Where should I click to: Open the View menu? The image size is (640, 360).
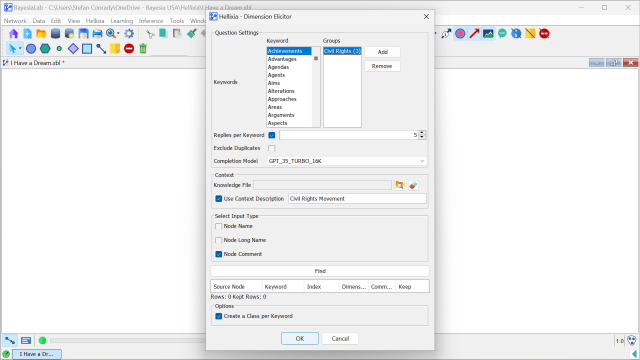73,21
